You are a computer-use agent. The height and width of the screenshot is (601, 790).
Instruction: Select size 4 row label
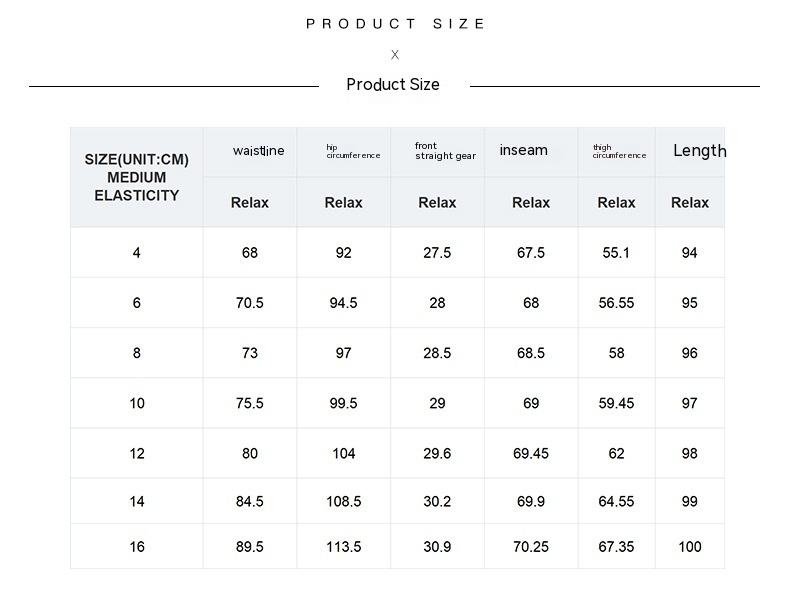[137, 253]
